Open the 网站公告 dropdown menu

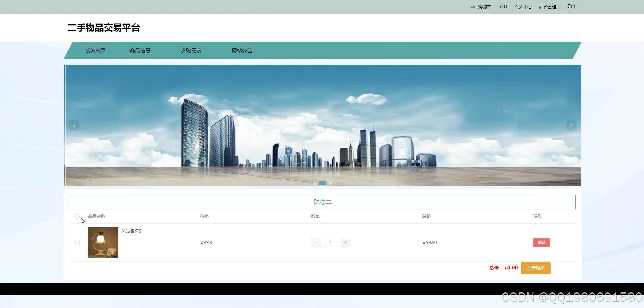tap(242, 50)
